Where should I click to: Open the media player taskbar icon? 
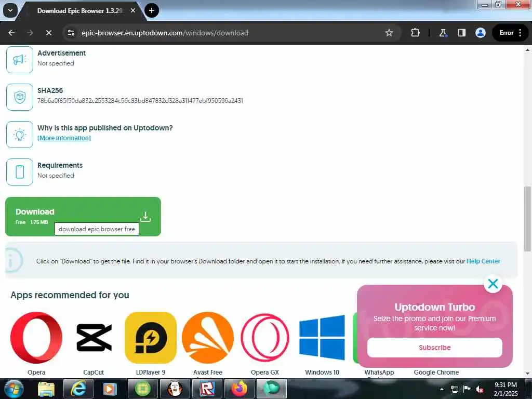[110, 389]
